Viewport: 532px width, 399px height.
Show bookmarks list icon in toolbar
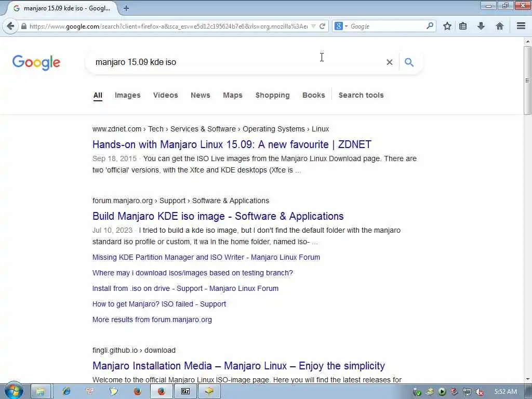[x=463, y=26]
